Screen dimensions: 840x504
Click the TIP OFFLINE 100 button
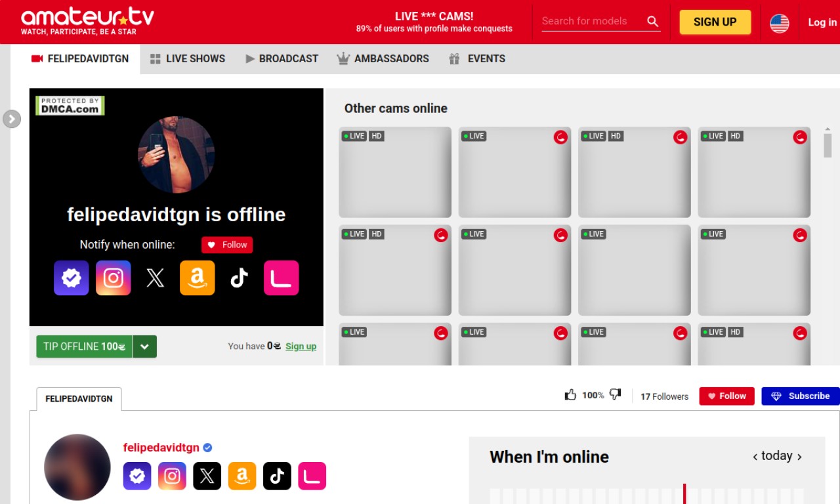(x=84, y=346)
